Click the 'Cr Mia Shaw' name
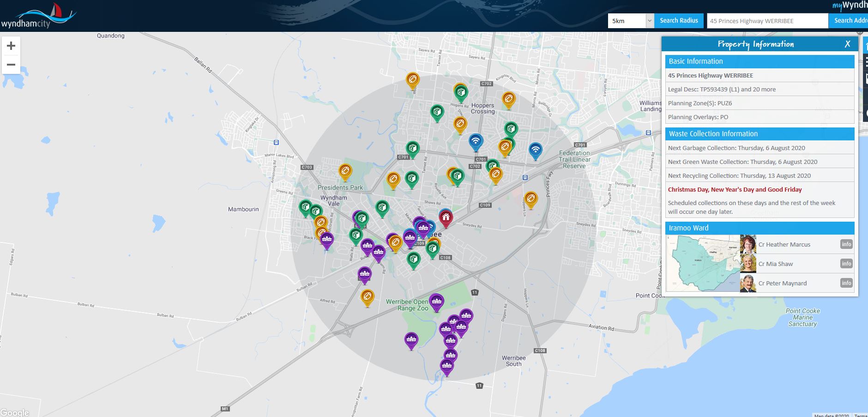868x417 pixels. pyautogui.click(x=776, y=264)
